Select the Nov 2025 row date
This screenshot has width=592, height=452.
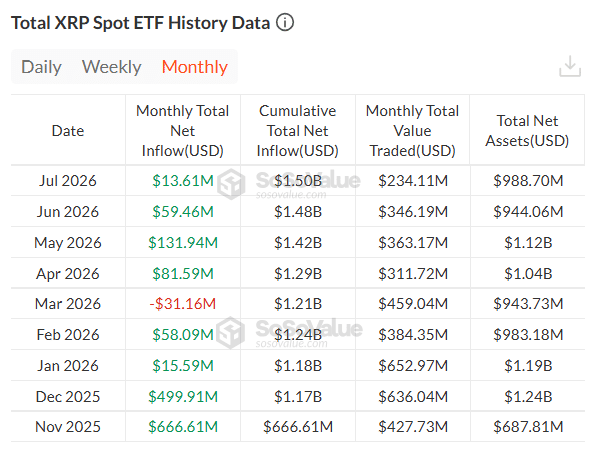coord(68,427)
